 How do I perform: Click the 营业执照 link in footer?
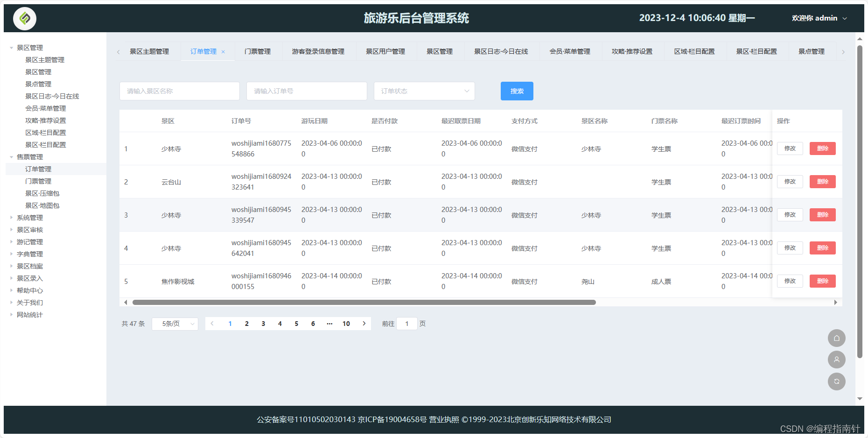point(444,420)
